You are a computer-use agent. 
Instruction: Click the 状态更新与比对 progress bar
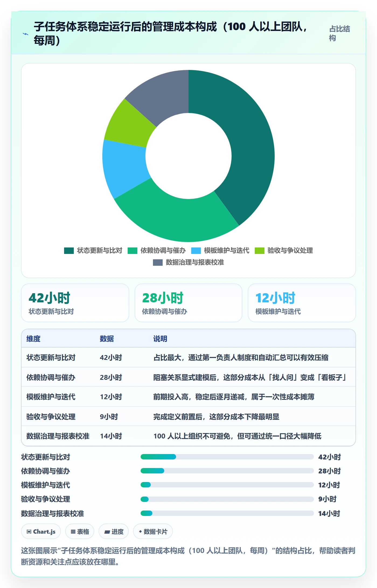point(227,457)
